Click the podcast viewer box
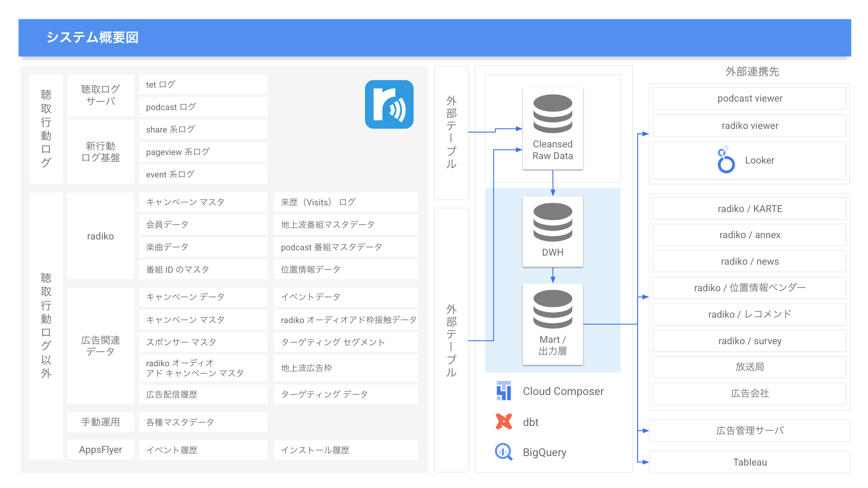The width and height of the screenshot is (868, 488). pyautogui.click(x=749, y=98)
